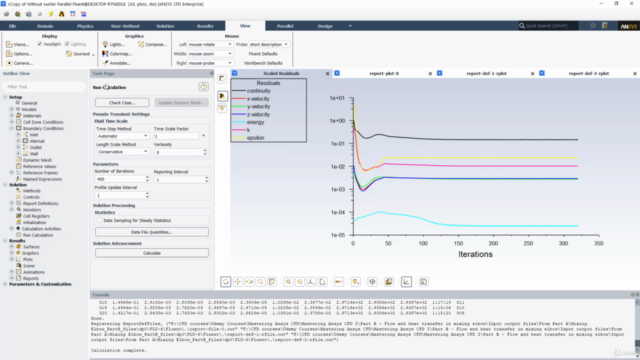Click the first round icon in the quick access toolbar
Screen dimensions: 640x360
(x=7, y=14)
